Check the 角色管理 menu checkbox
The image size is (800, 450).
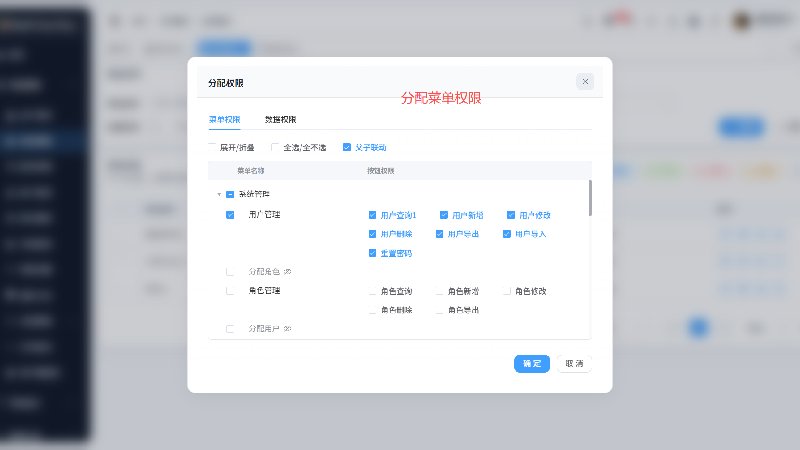(x=230, y=291)
